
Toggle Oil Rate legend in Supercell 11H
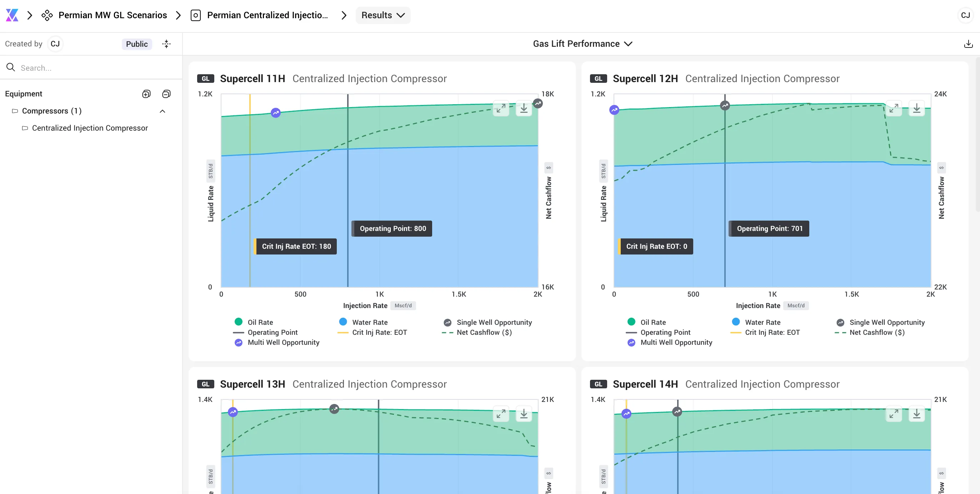(253, 322)
